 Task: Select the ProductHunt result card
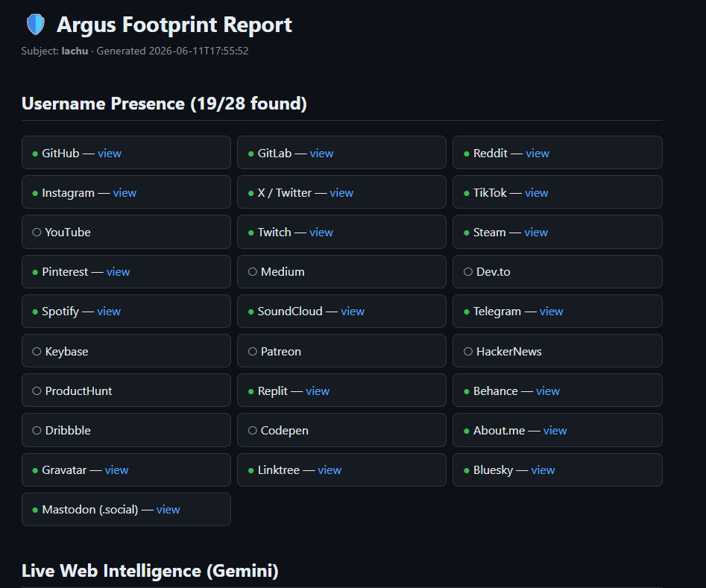coord(126,391)
